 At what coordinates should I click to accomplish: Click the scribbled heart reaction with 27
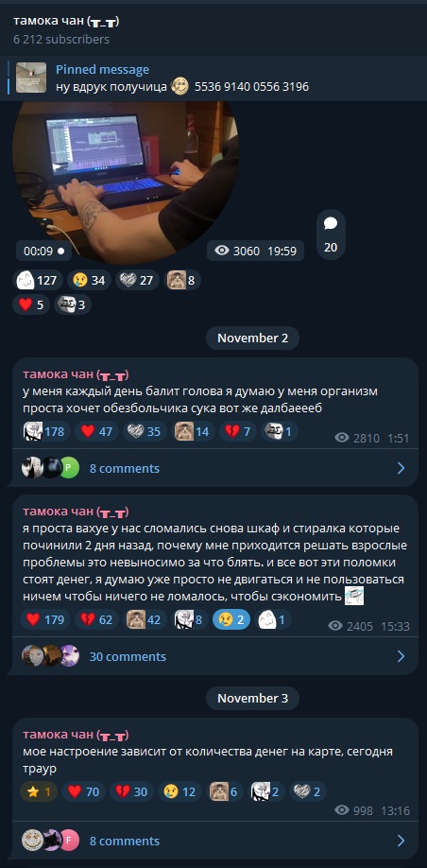137,281
